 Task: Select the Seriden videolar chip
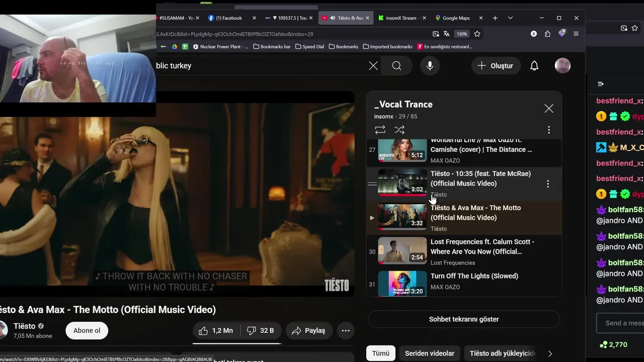430,353
